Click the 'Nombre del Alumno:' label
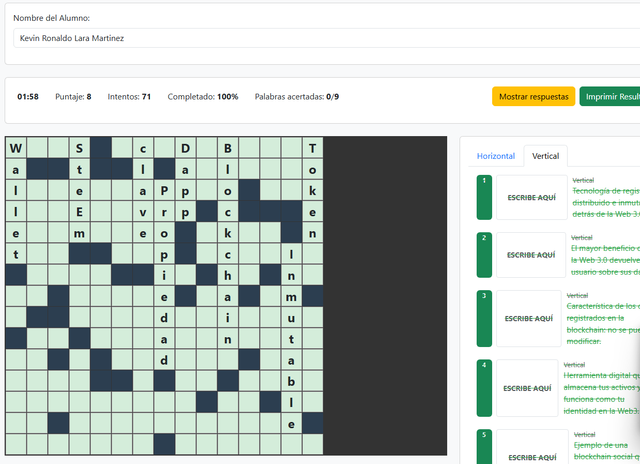Image resolution: width=640 pixels, height=464 pixels. click(51, 18)
